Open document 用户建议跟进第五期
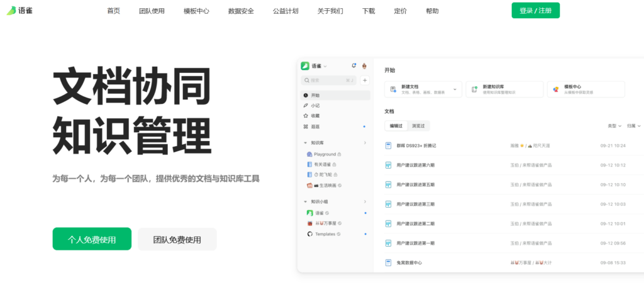Screen dimensions: 644x292 (x=416, y=184)
